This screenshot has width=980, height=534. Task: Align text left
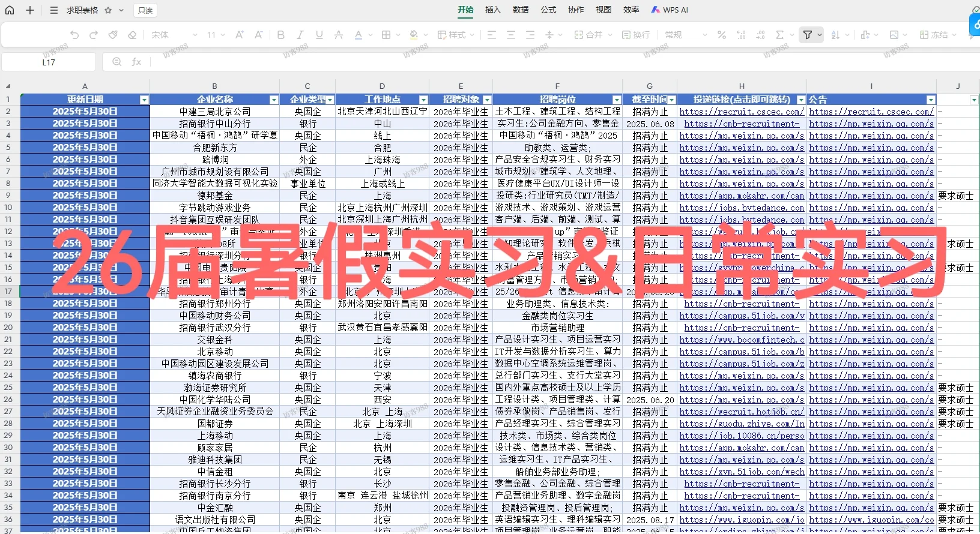492,35
